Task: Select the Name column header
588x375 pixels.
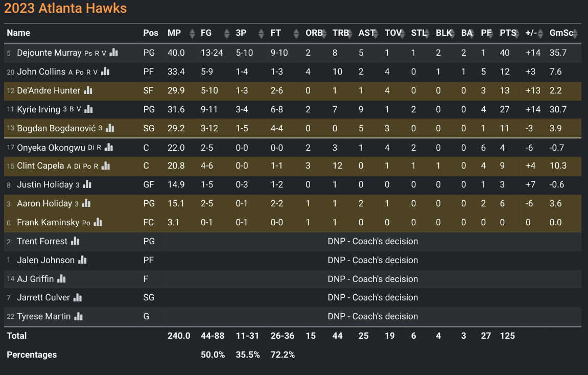Action: point(18,33)
